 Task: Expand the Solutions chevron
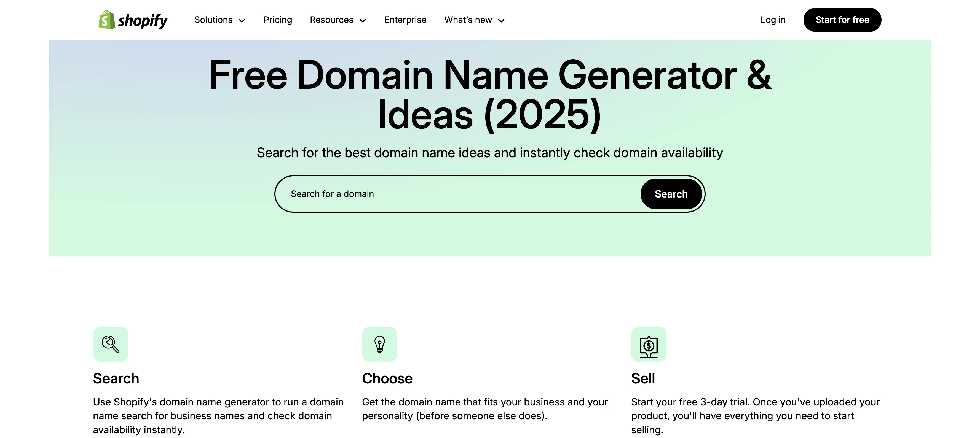(242, 21)
